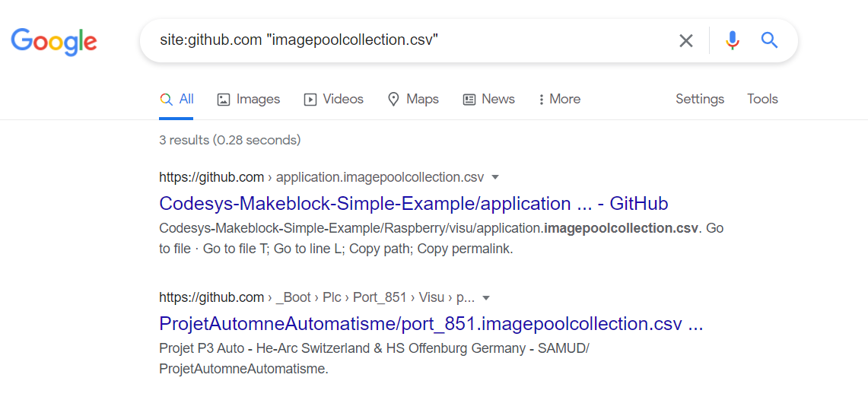
Task: Open ProjetAutomneAutomatisme port_851 result link
Action: [431, 324]
